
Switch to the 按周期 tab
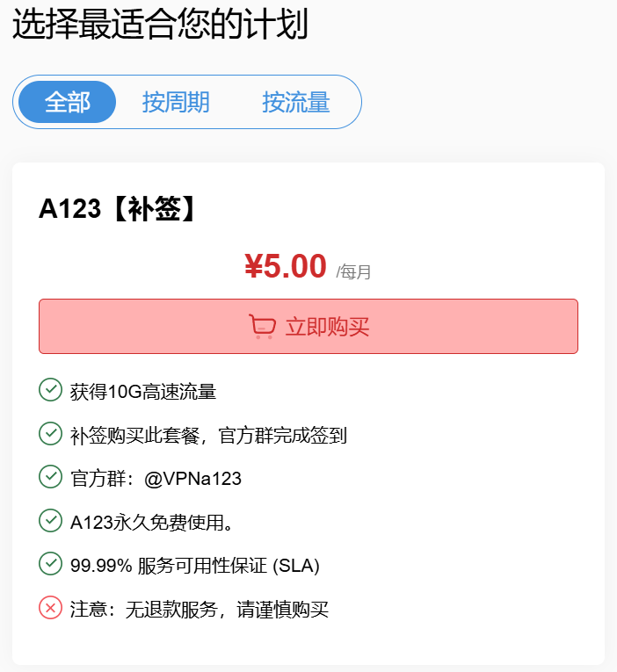[176, 102]
